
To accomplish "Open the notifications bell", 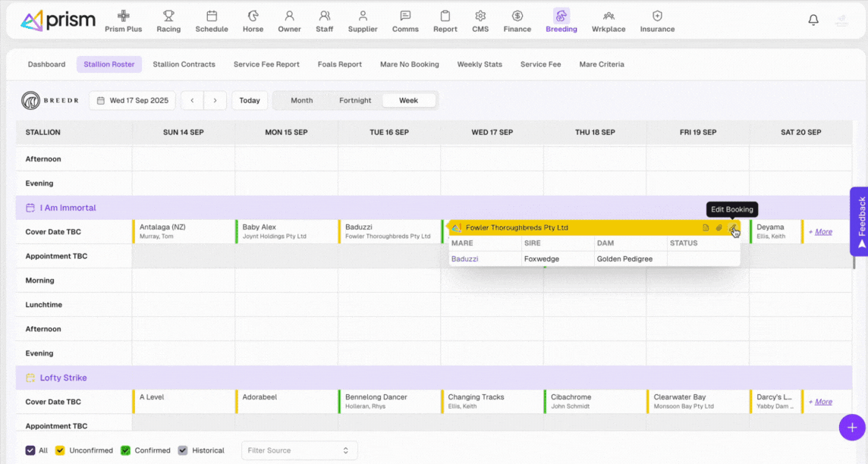I will point(813,20).
